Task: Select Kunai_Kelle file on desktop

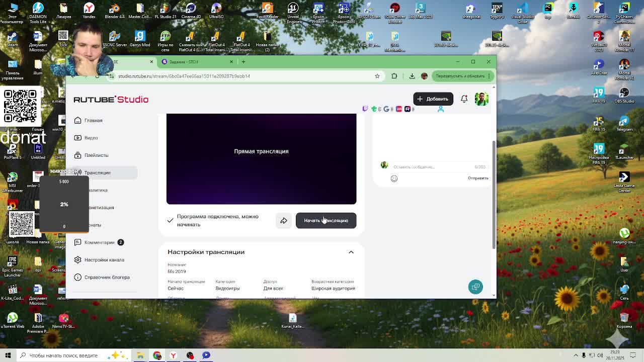Action: 293,321
